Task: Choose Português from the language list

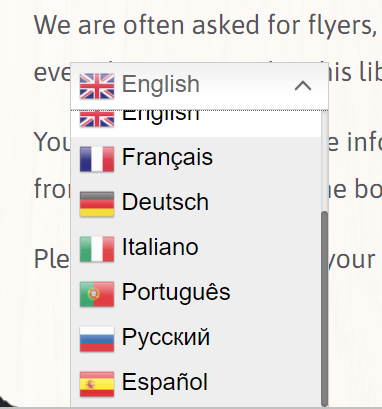Action: [196, 294]
